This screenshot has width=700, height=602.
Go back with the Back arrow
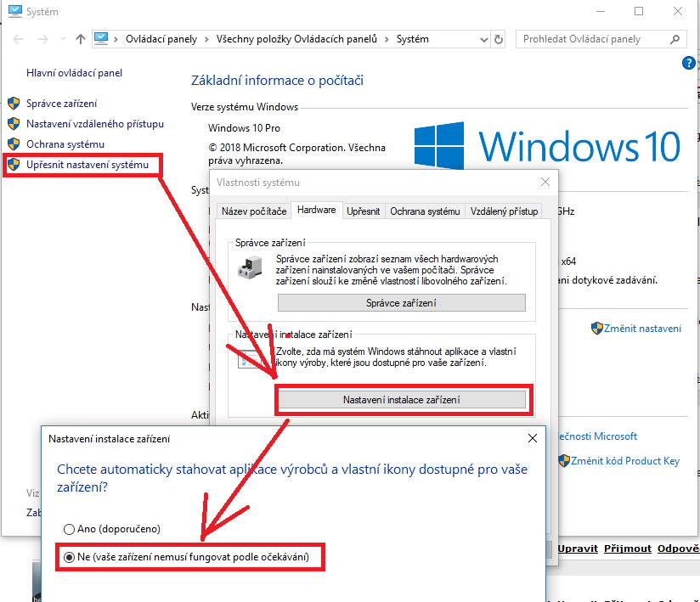(19, 39)
